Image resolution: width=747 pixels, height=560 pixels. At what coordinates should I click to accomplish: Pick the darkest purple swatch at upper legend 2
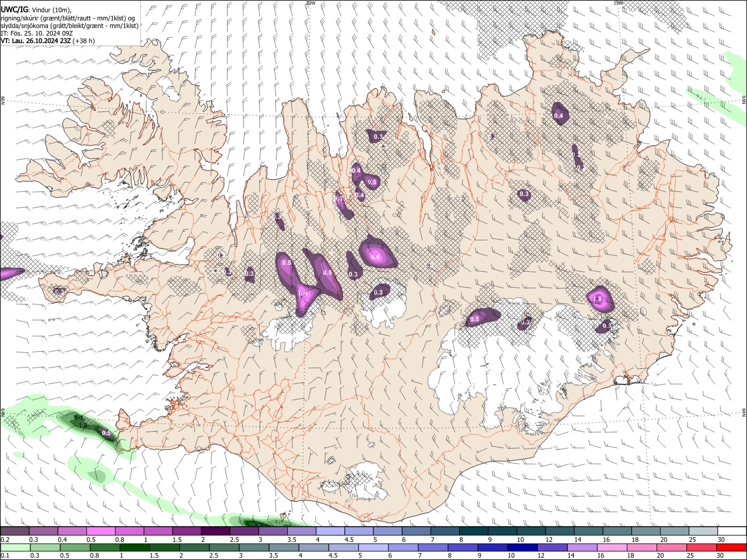coord(215,531)
